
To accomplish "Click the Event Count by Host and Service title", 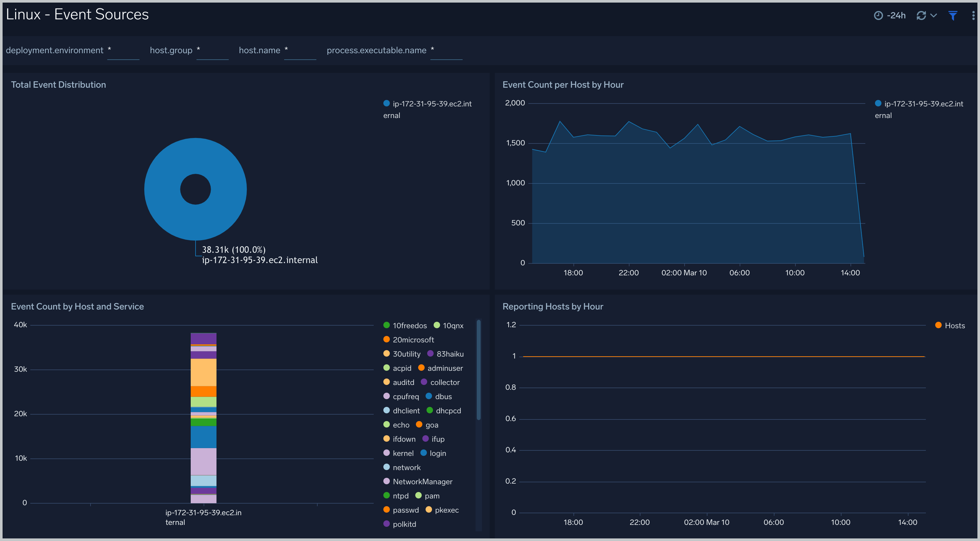I will (78, 307).
